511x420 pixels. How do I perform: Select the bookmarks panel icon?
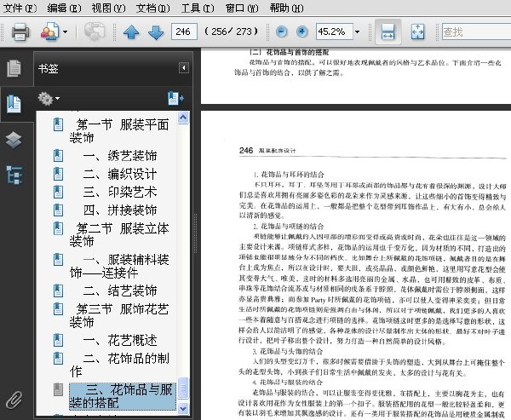point(14,104)
